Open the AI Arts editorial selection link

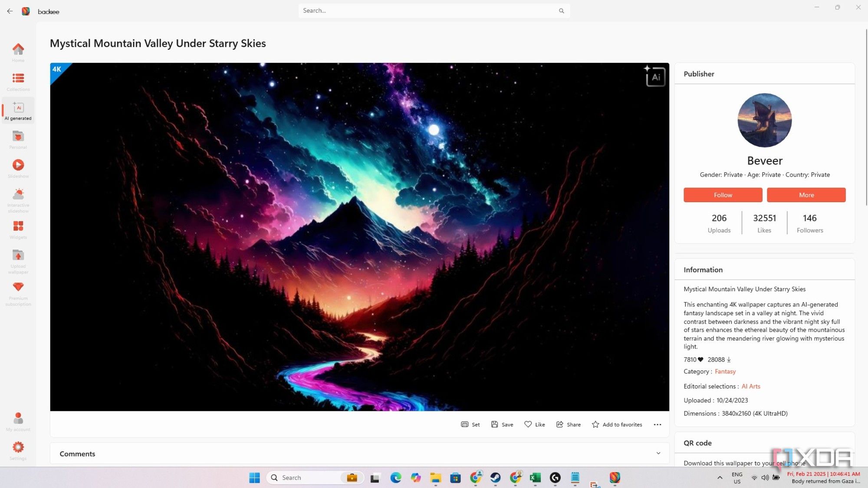pyautogui.click(x=751, y=386)
